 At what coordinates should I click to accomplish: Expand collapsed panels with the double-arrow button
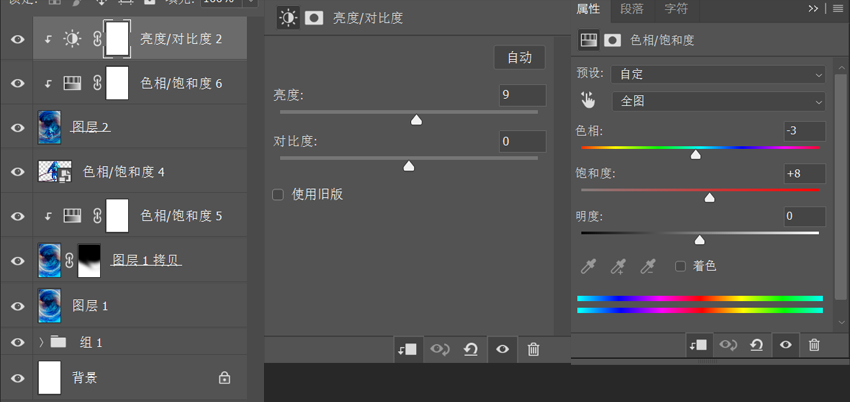(x=813, y=8)
